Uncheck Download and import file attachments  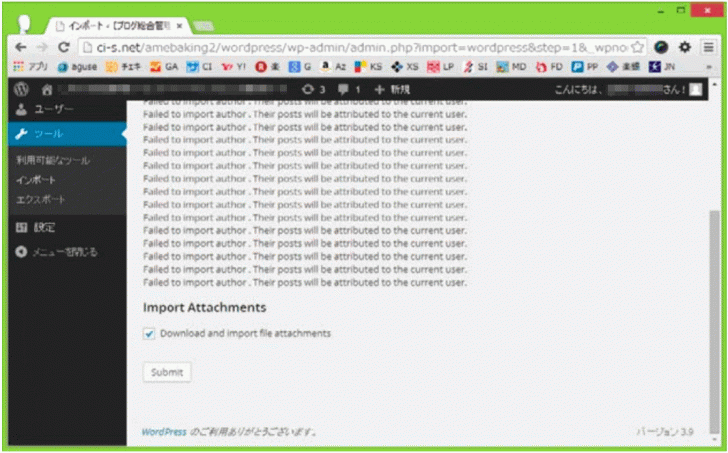[x=150, y=333]
